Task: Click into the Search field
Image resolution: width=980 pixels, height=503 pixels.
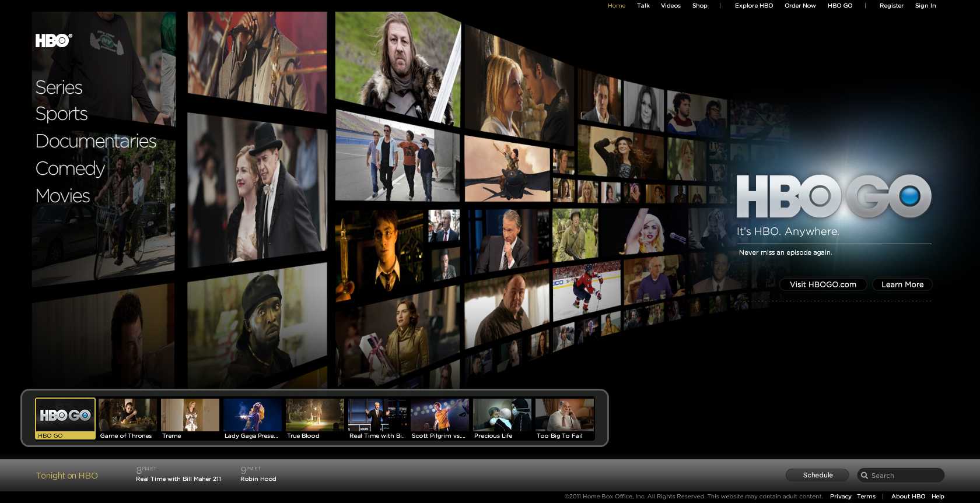Action: point(904,476)
